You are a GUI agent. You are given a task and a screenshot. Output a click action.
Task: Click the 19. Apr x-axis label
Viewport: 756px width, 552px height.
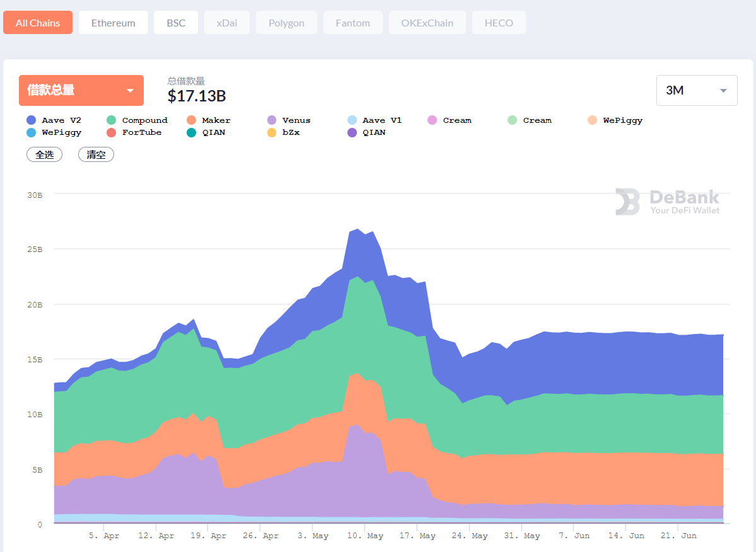[x=208, y=536]
